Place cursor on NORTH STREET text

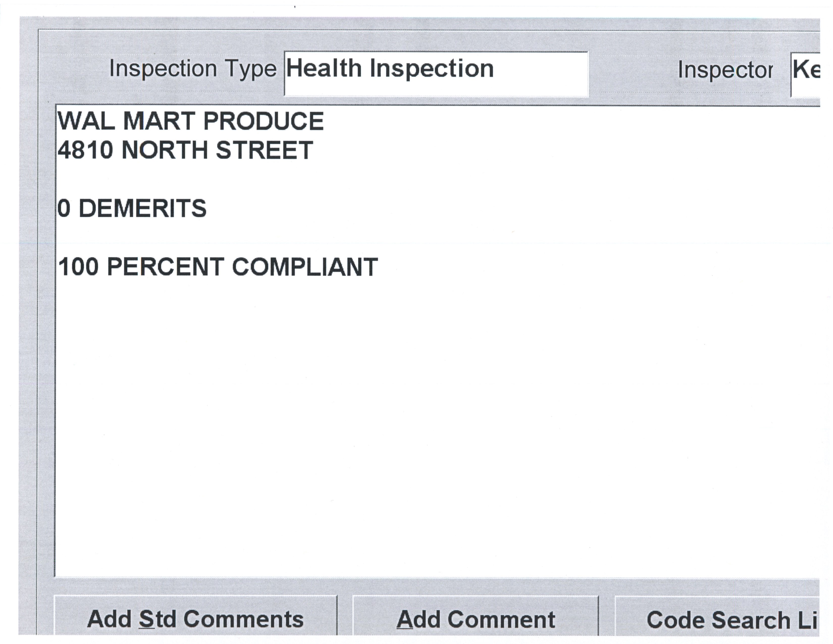(217, 150)
